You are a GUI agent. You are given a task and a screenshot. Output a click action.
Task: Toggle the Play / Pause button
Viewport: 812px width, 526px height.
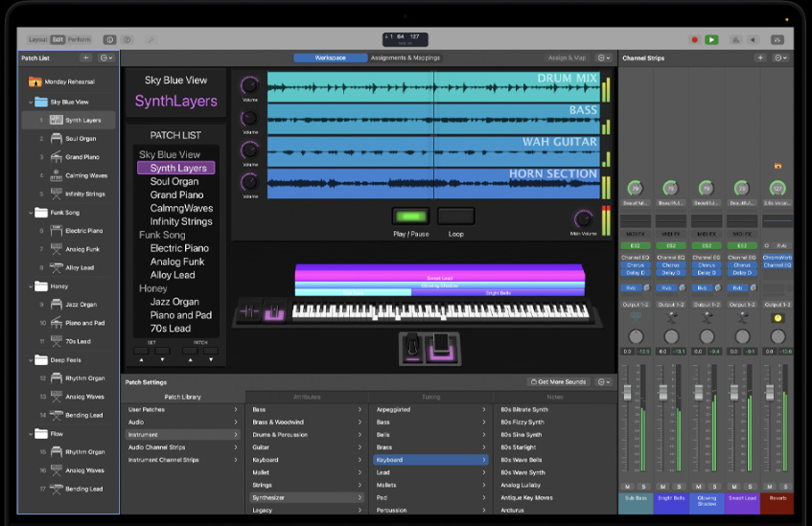click(x=410, y=216)
